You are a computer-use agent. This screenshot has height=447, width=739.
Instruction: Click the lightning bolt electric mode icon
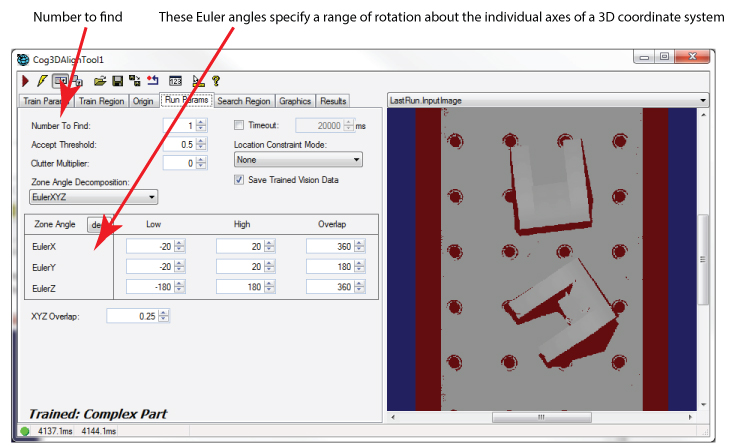coord(42,80)
